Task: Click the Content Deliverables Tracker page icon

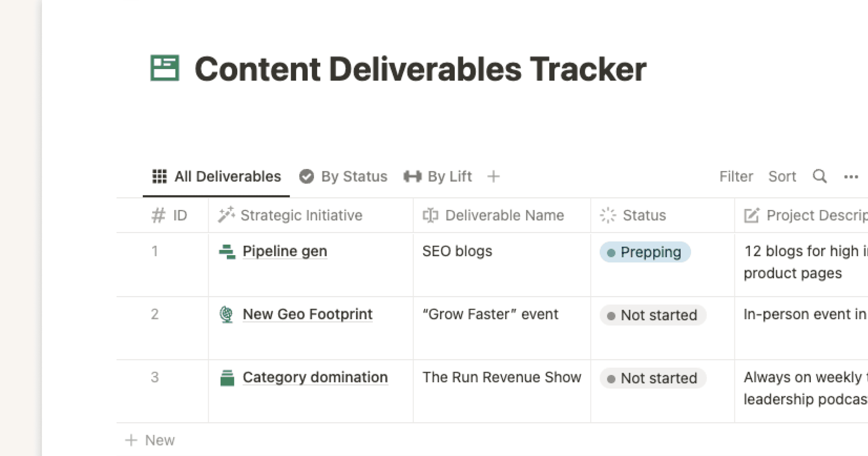Action: [x=165, y=68]
